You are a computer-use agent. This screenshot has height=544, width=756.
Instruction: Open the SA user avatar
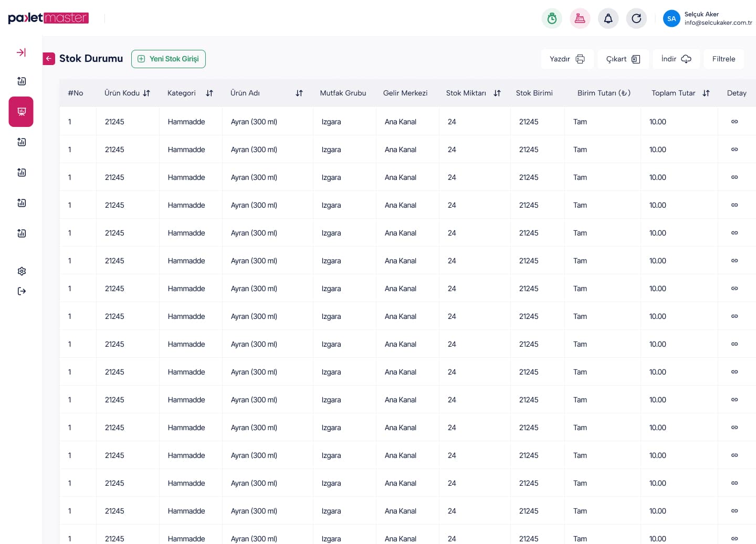point(671,18)
